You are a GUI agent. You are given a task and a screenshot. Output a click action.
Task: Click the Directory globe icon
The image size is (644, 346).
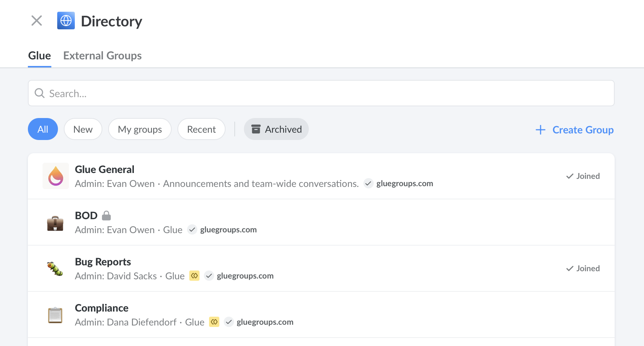[66, 21]
